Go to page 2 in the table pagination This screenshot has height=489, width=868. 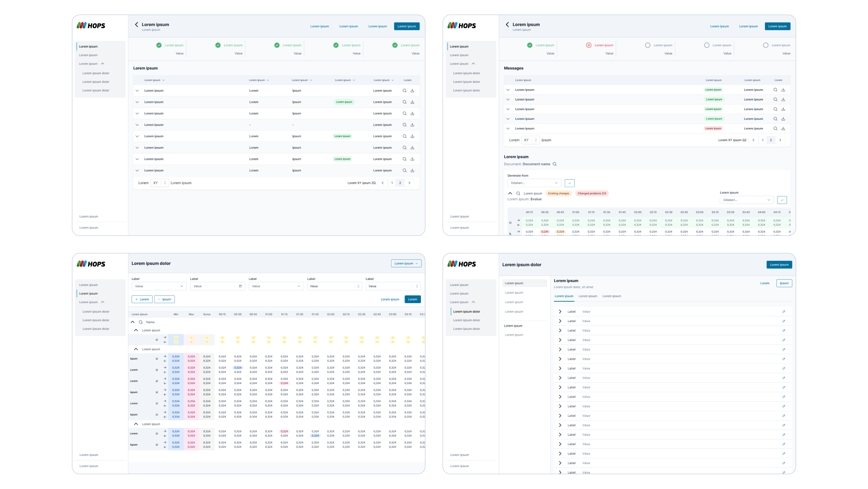coord(400,183)
